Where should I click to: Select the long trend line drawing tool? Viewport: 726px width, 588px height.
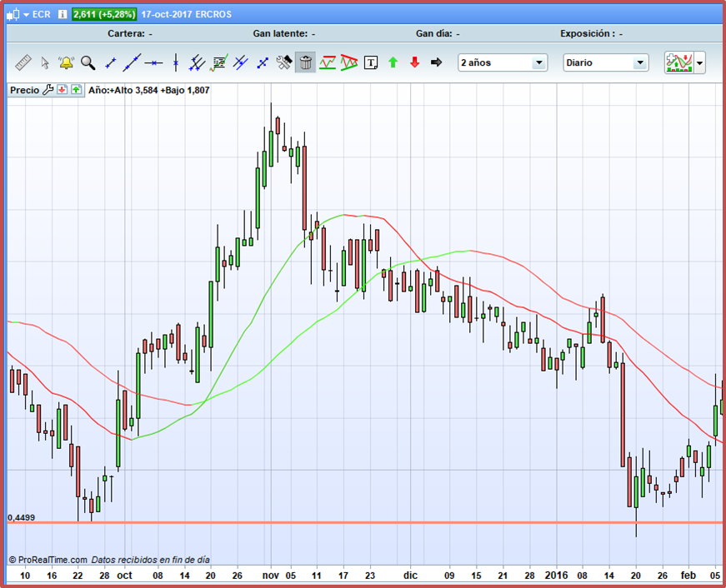click(x=132, y=62)
